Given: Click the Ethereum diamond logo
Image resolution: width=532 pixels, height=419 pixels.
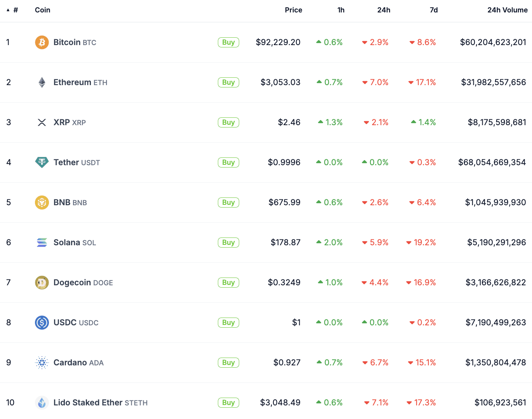Looking at the screenshot, I should 42,82.
